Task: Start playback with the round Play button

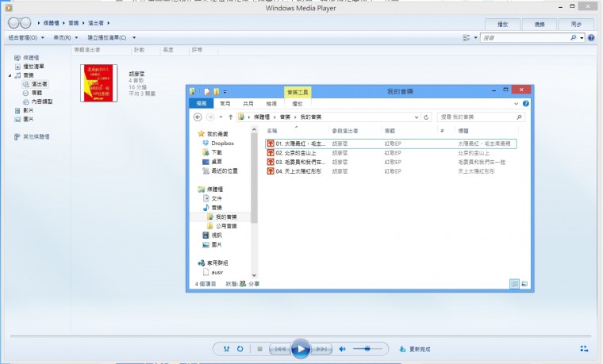Action: (x=301, y=349)
